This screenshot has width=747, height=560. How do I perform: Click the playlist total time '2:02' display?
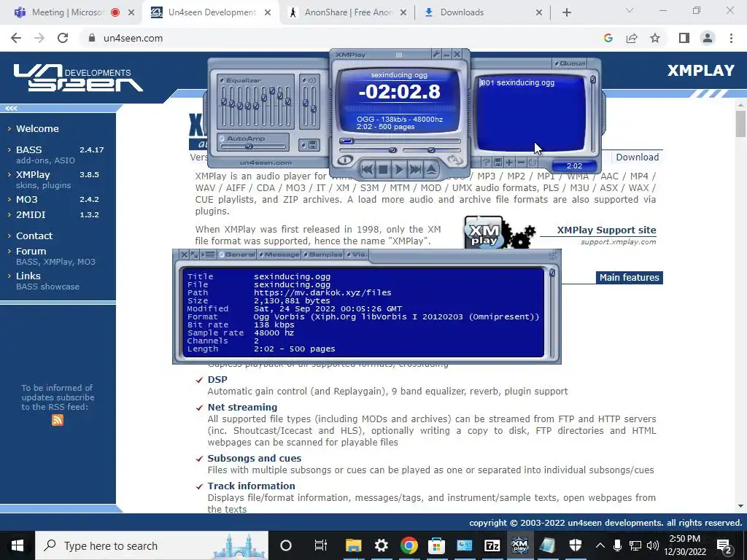pyautogui.click(x=574, y=166)
